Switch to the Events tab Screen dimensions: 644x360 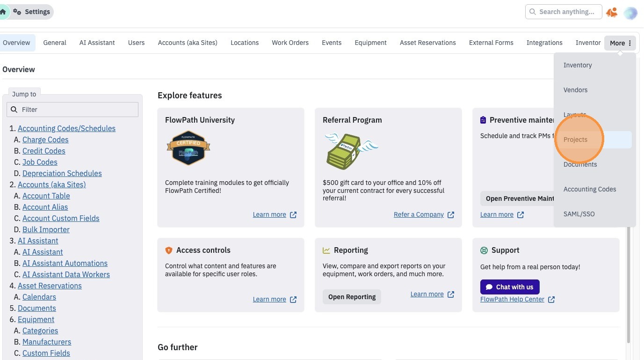tap(332, 43)
